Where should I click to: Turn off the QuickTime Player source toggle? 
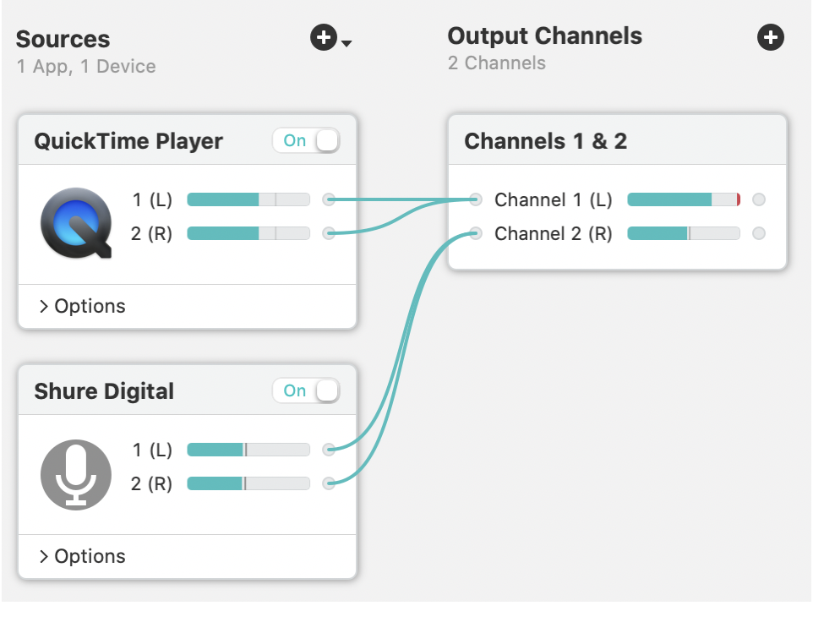(x=306, y=141)
